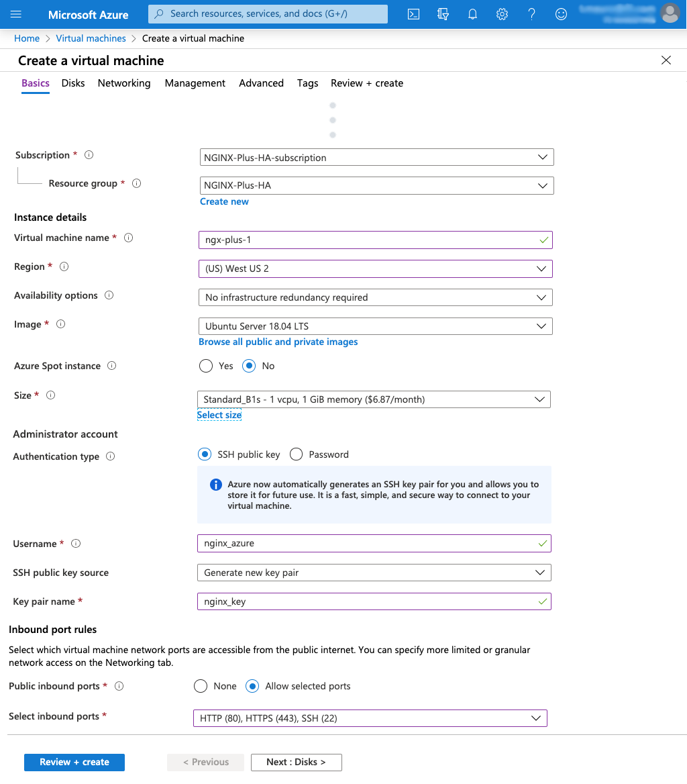Open the feedback smiley icon
This screenshot has height=784, width=687.
pyautogui.click(x=561, y=13)
